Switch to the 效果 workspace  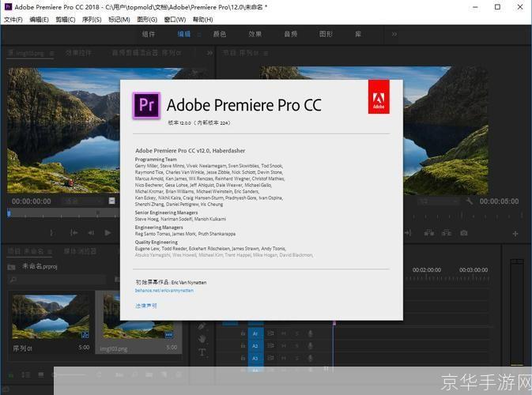(255, 34)
